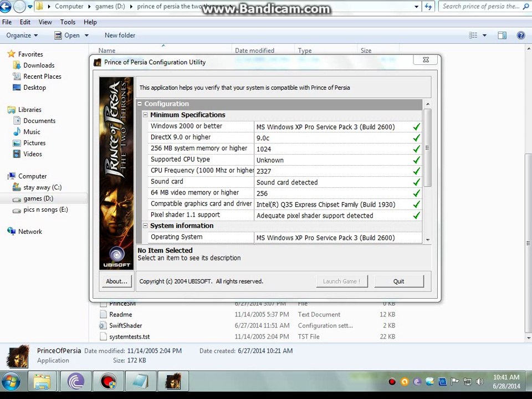Click the Open toolbar button
The height and width of the screenshot is (399, 532).
tap(67, 35)
